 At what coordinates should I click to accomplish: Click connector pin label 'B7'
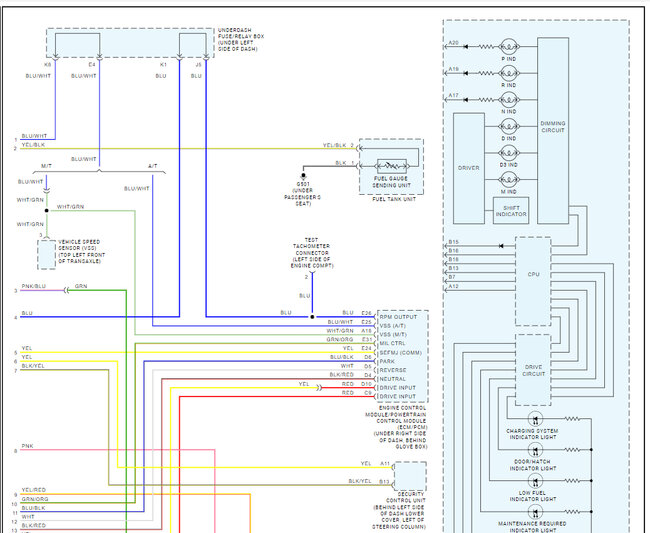click(452, 277)
